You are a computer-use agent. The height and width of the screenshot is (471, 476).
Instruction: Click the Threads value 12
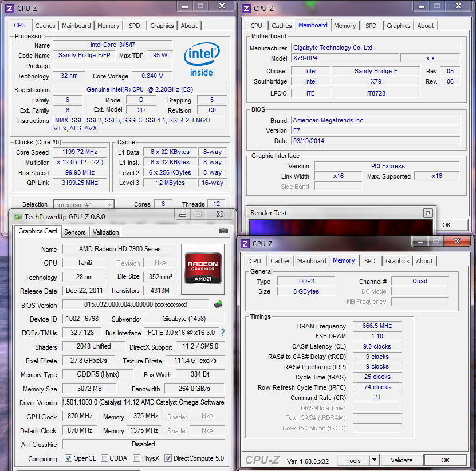[217, 204]
